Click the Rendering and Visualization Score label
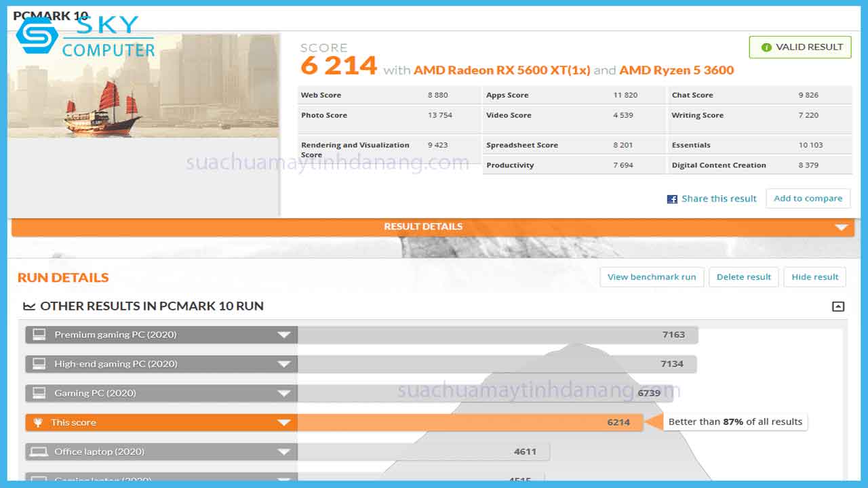Viewport: 868px width, 488px height. (355, 150)
